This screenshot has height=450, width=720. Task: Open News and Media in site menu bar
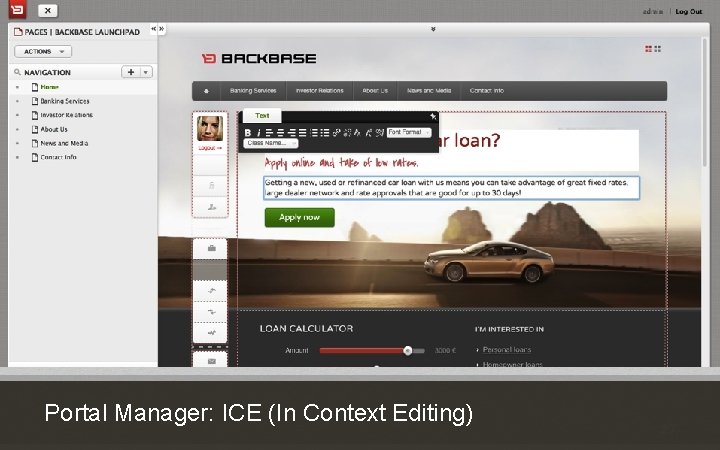pyautogui.click(x=429, y=91)
